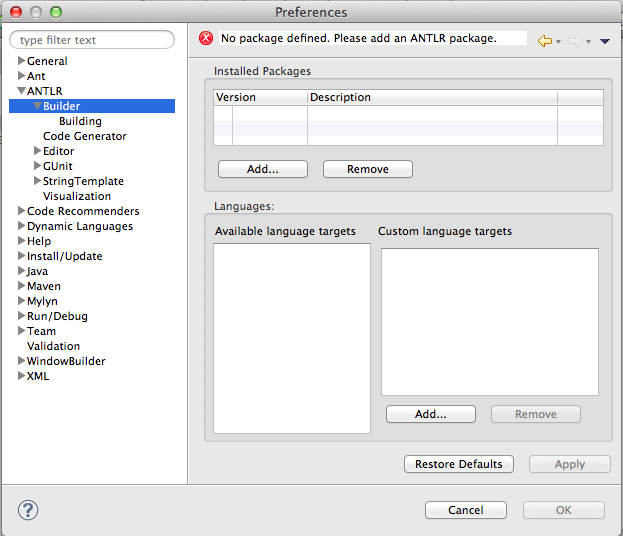Click the red error icon in the header
Image resolution: width=623 pixels, height=536 pixels.
pyautogui.click(x=206, y=38)
